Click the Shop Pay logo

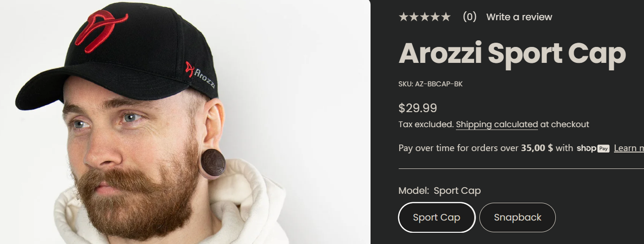click(593, 148)
